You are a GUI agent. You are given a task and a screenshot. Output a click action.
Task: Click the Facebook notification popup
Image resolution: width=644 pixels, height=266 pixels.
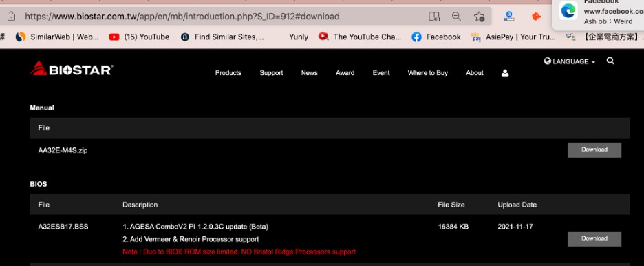[599, 14]
